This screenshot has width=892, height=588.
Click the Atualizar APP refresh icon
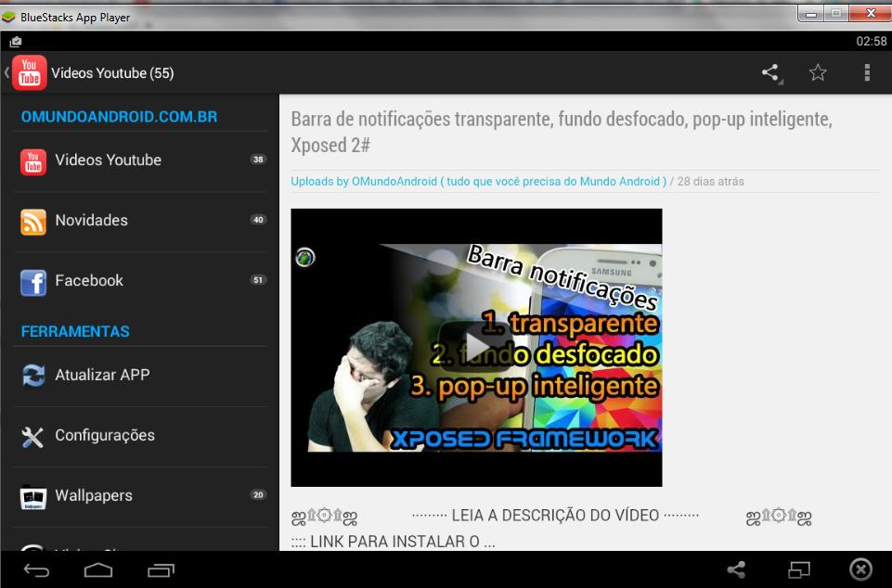(x=33, y=376)
